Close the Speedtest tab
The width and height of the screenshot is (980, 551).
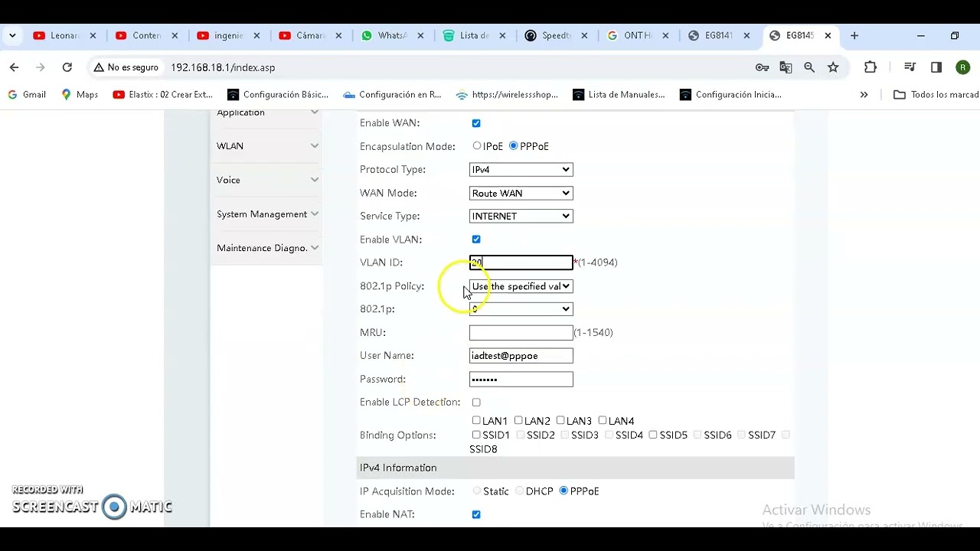[584, 36]
